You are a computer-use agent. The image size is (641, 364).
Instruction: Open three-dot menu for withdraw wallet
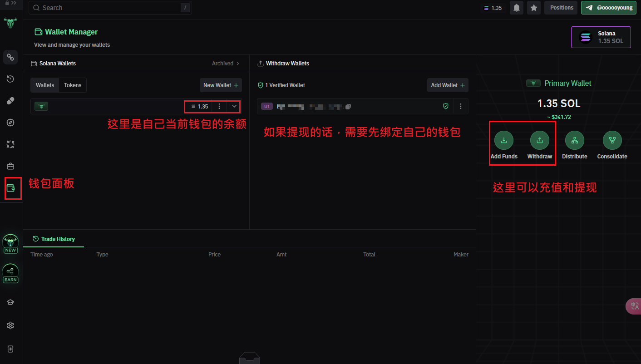point(460,106)
